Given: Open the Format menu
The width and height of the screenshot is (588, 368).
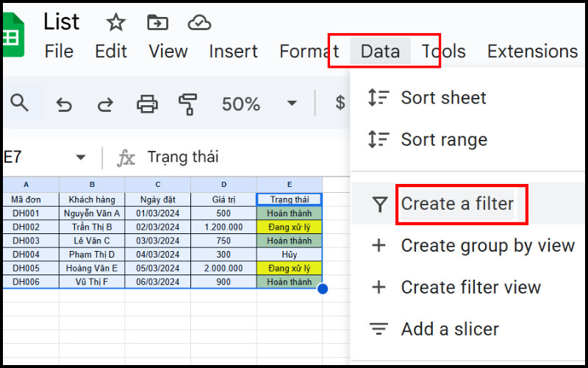Looking at the screenshot, I should [309, 51].
